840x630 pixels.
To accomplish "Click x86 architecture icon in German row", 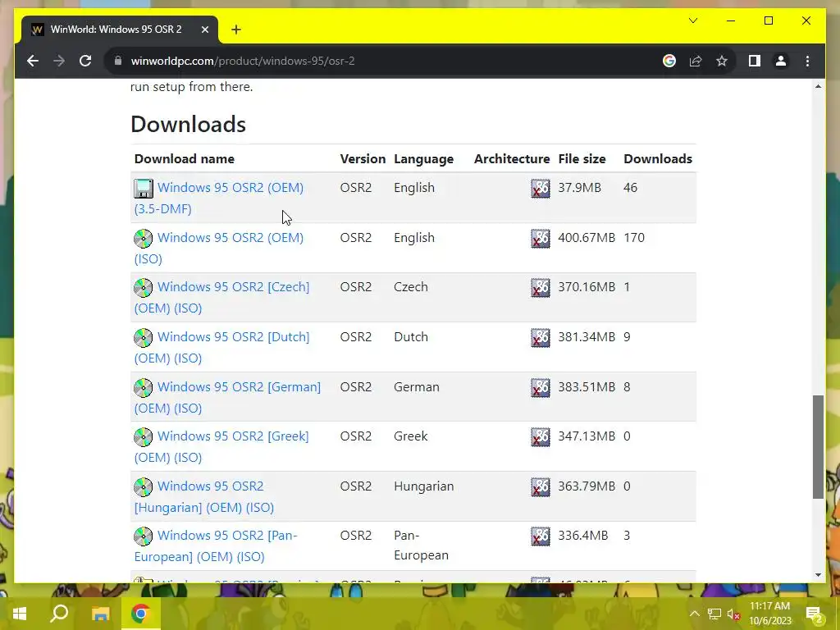I will point(540,387).
